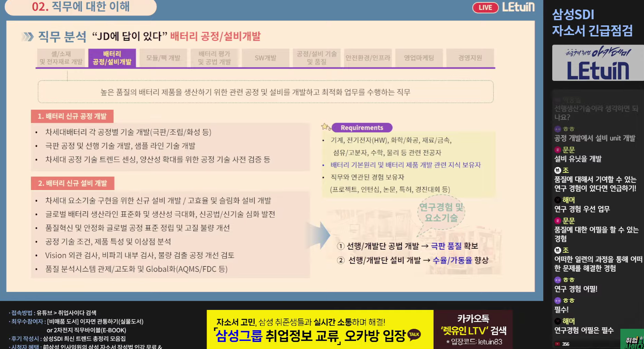Open the SW개발 tab

tap(265, 58)
